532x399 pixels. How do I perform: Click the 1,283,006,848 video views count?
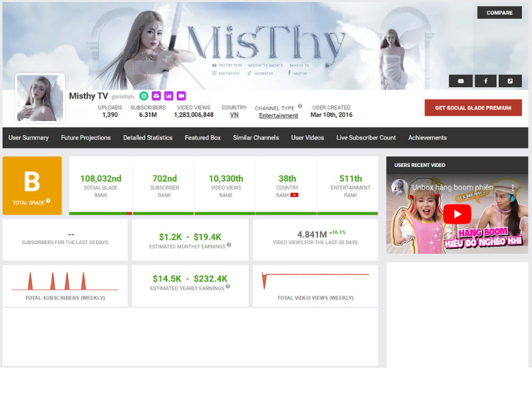194,115
